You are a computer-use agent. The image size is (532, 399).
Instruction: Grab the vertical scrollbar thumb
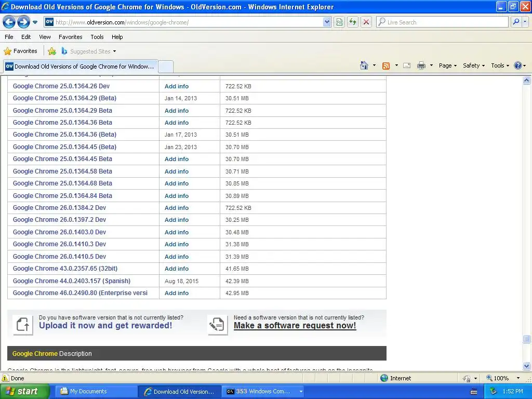tap(527, 339)
